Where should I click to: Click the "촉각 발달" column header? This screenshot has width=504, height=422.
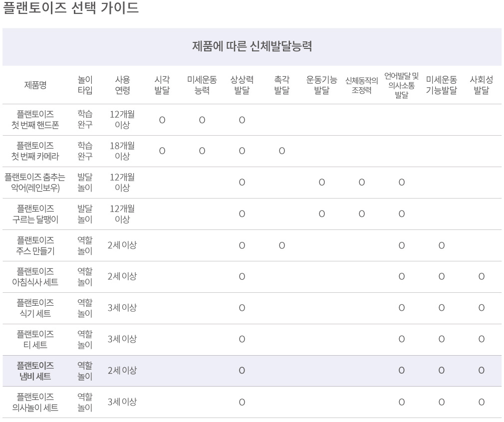[x=282, y=85]
